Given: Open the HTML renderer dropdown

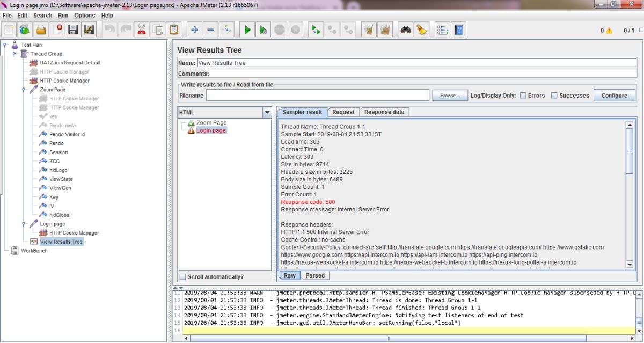Looking at the screenshot, I should click(267, 112).
